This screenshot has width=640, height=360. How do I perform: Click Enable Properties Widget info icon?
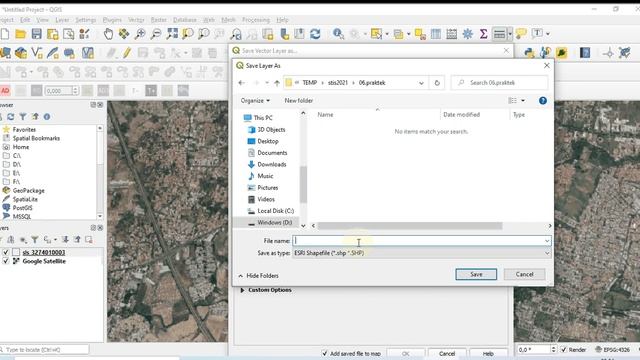[47, 117]
